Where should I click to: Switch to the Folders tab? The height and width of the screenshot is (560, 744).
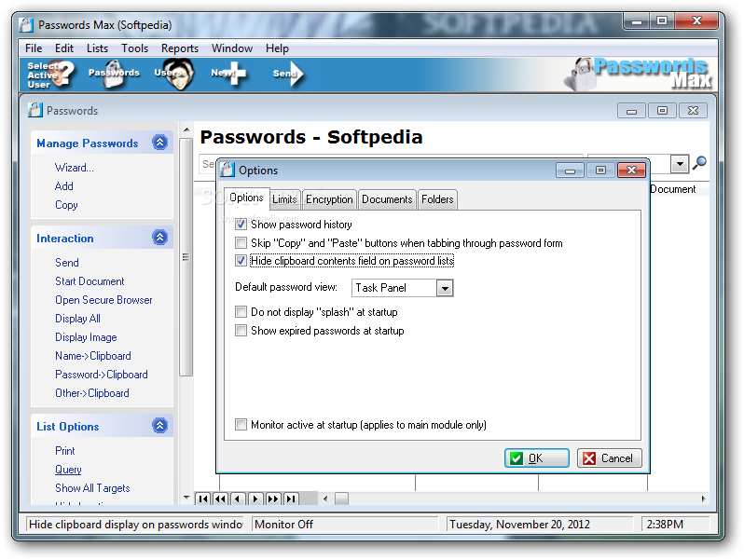[x=437, y=199]
